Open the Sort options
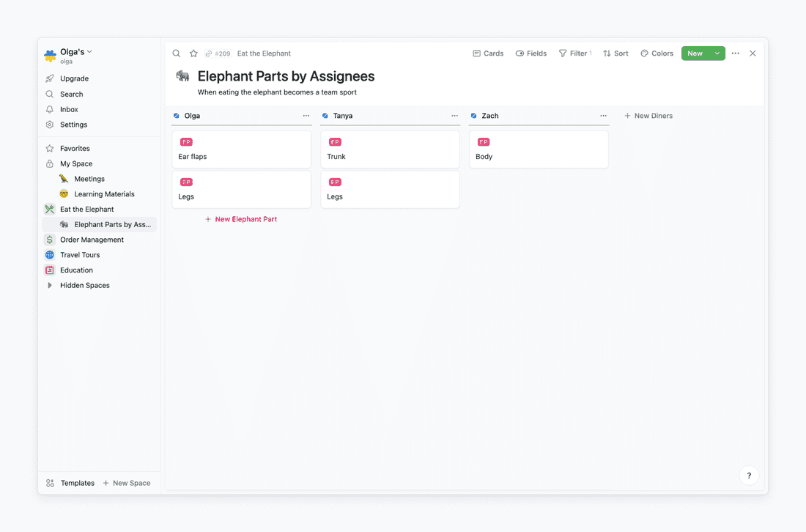806x532 pixels. click(x=615, y=53)
